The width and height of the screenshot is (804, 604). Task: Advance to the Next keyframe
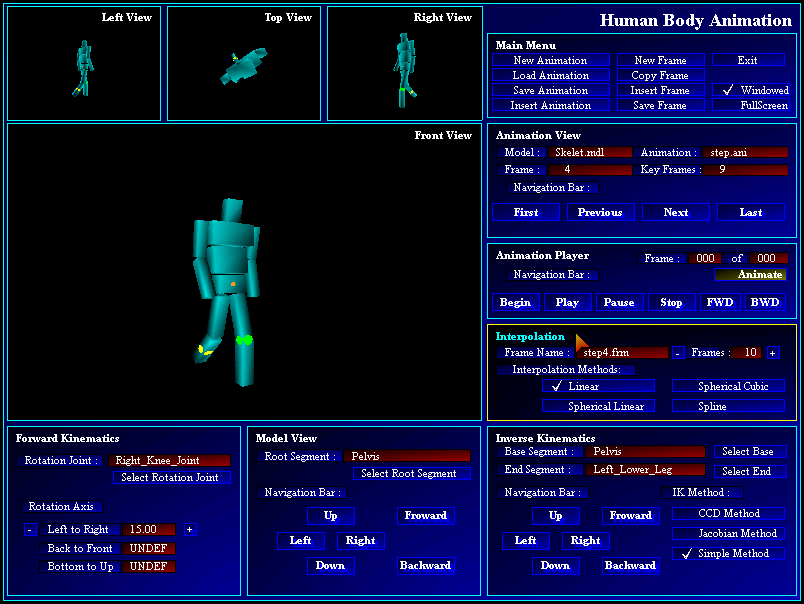pyautogui.click(x=675, y=212)
